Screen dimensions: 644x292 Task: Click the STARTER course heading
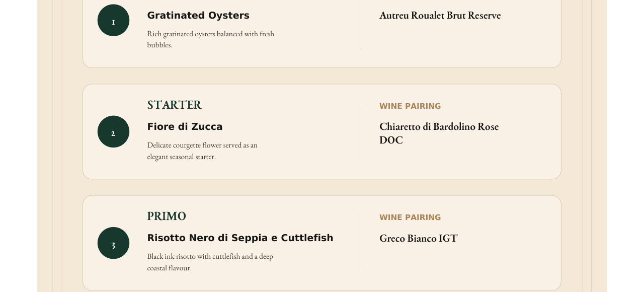[x=174, y=105]
